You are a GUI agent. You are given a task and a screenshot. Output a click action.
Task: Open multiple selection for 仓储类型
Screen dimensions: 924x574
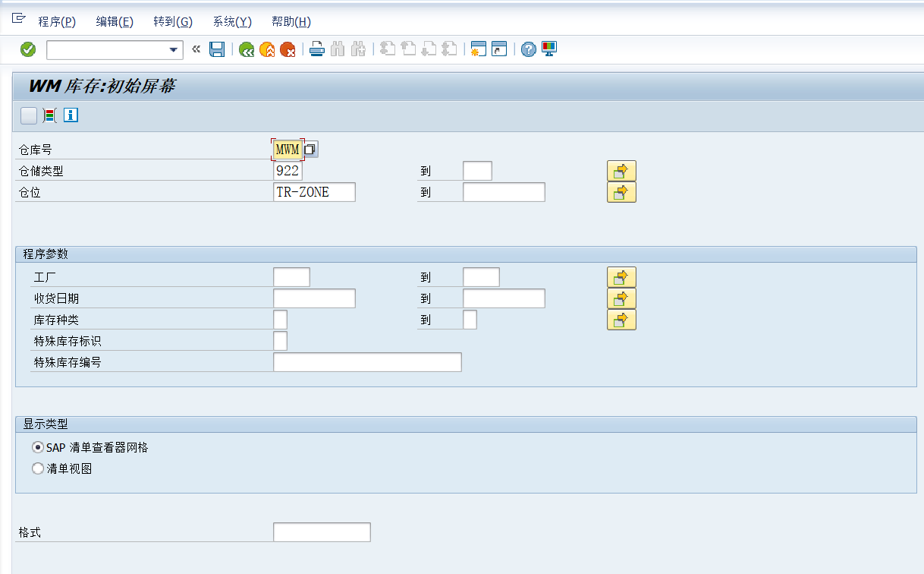tap(621, 171)
